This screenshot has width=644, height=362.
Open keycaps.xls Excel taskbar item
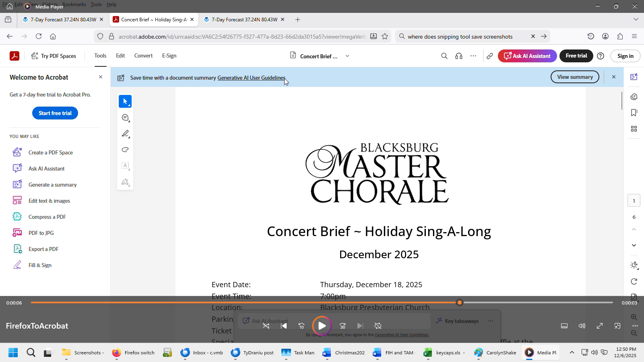point(445,352)
